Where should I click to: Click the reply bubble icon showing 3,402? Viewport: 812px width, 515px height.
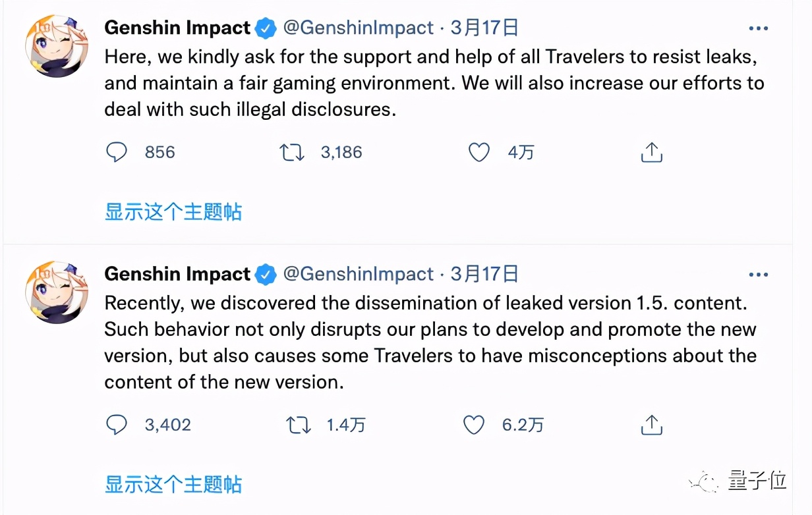[x=117, y=425]
